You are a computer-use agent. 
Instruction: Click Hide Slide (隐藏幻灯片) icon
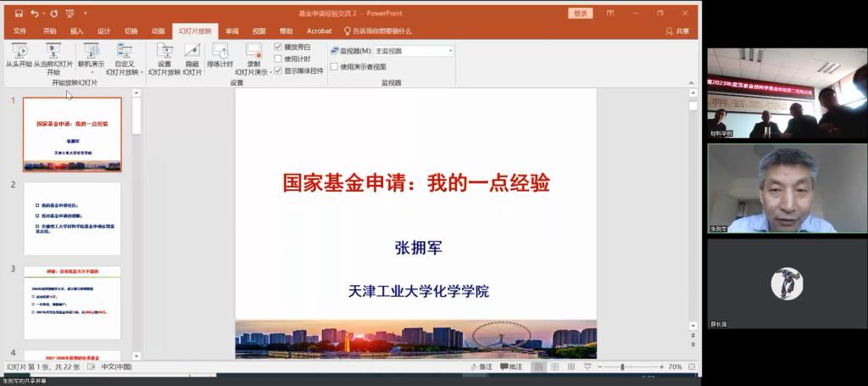(x=192, y=53)
